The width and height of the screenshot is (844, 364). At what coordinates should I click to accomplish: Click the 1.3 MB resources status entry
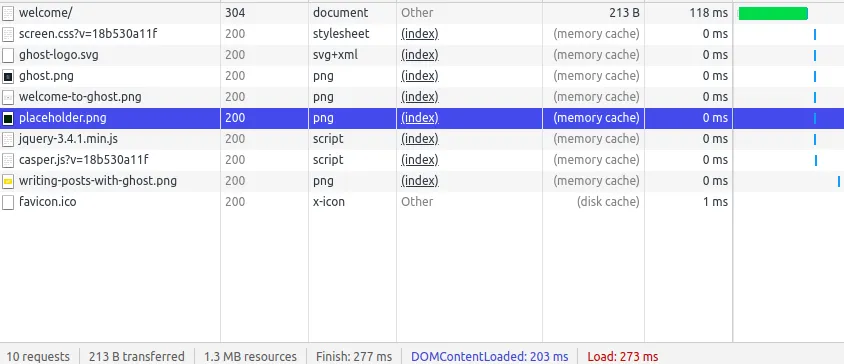pyautogui.click(x=250, y=356)
